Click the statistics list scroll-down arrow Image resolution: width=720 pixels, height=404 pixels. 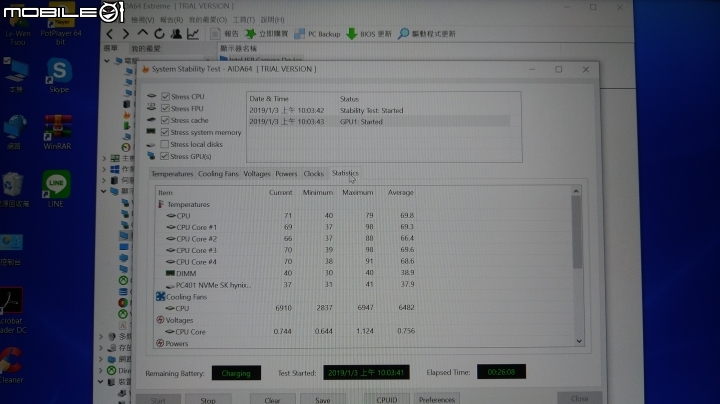click(579, 341)
